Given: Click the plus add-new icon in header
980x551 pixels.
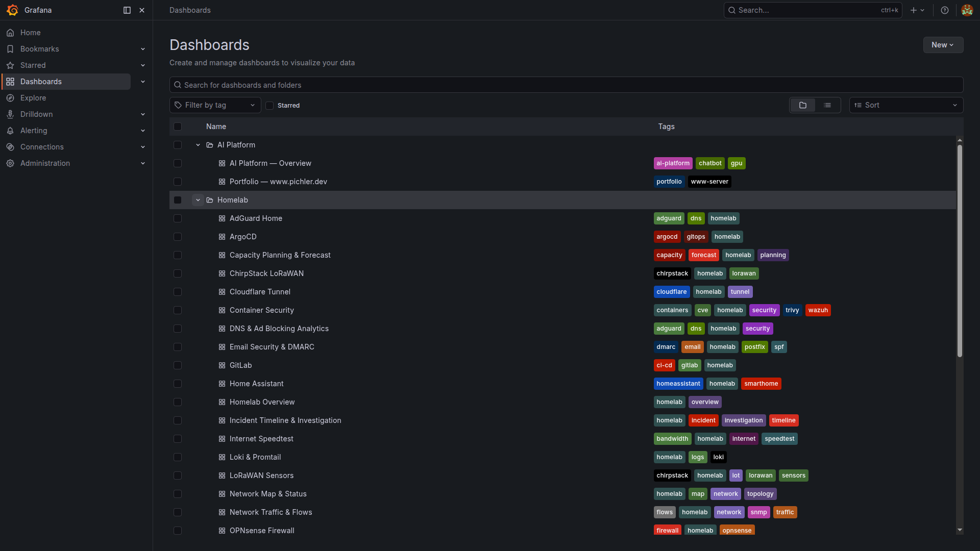Looking at the screenshot, I should (x=914, y=10).
